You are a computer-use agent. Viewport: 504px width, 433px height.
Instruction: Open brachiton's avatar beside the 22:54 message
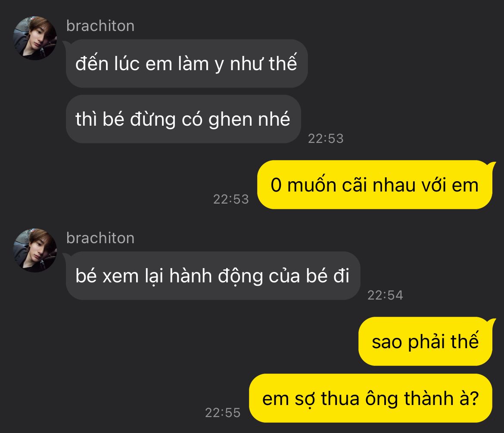click(x=35, y=251)
